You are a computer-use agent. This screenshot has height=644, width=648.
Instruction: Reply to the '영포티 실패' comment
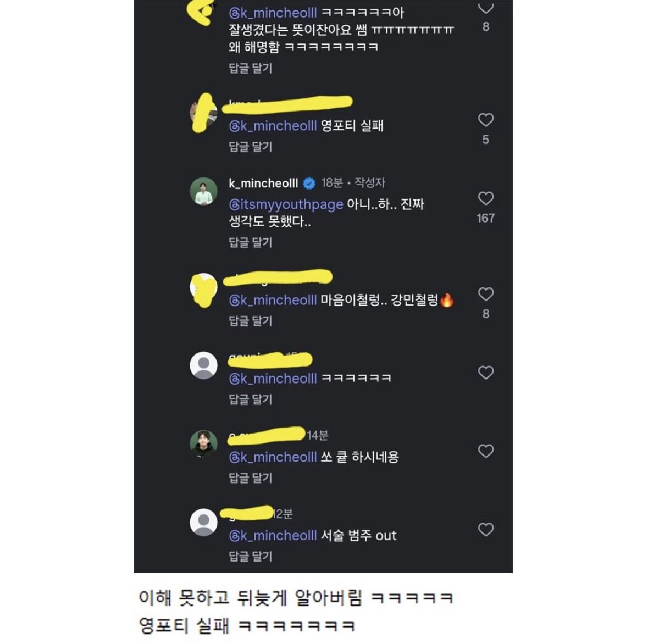coord(251,147)
